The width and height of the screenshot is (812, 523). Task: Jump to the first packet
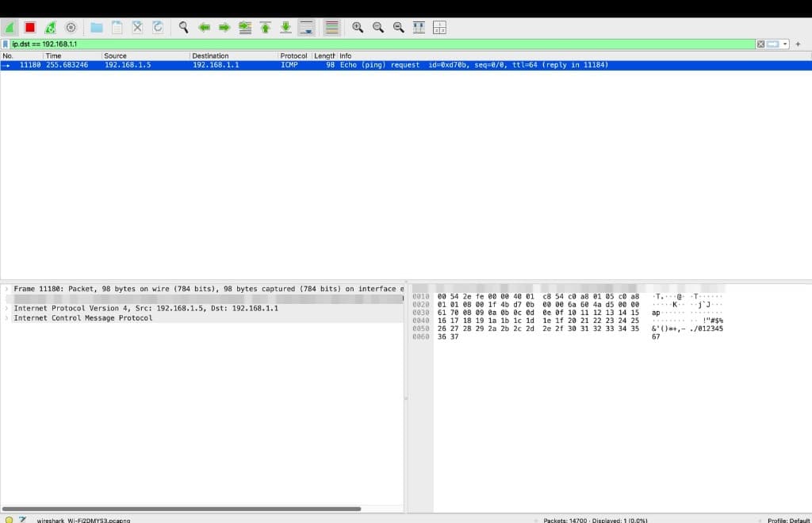[x=265, y=28]
